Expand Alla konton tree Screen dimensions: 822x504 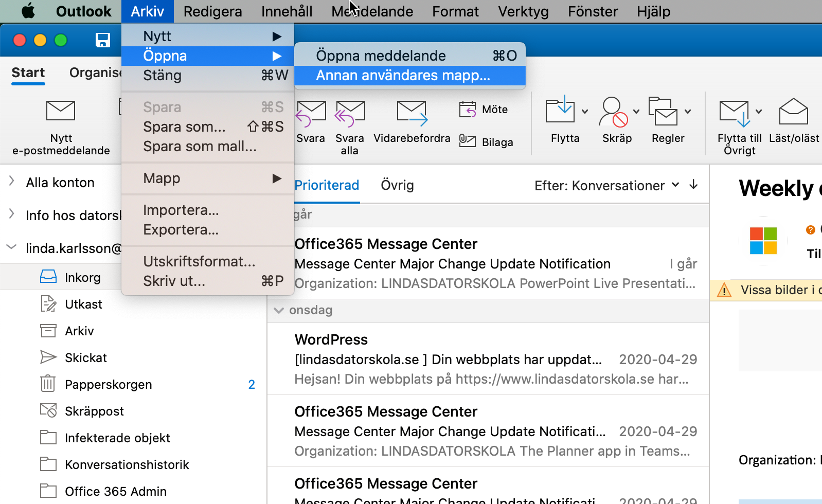point(11,181)
